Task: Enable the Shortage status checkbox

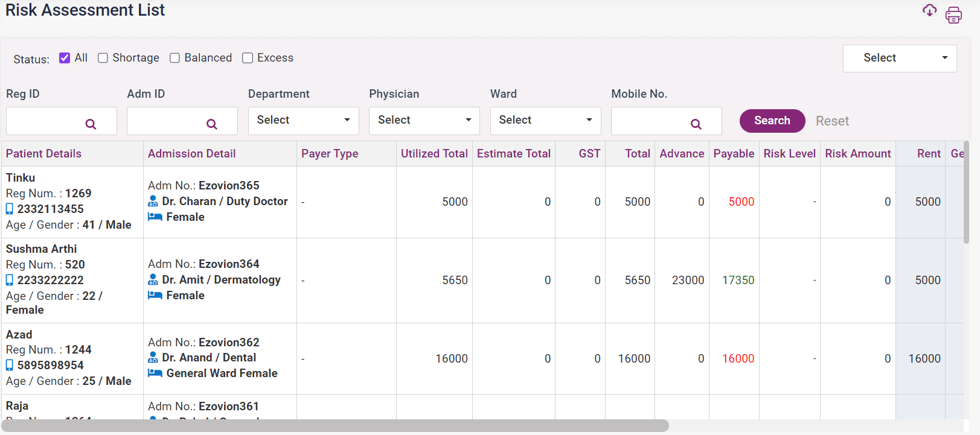Action: coord(103,58)
